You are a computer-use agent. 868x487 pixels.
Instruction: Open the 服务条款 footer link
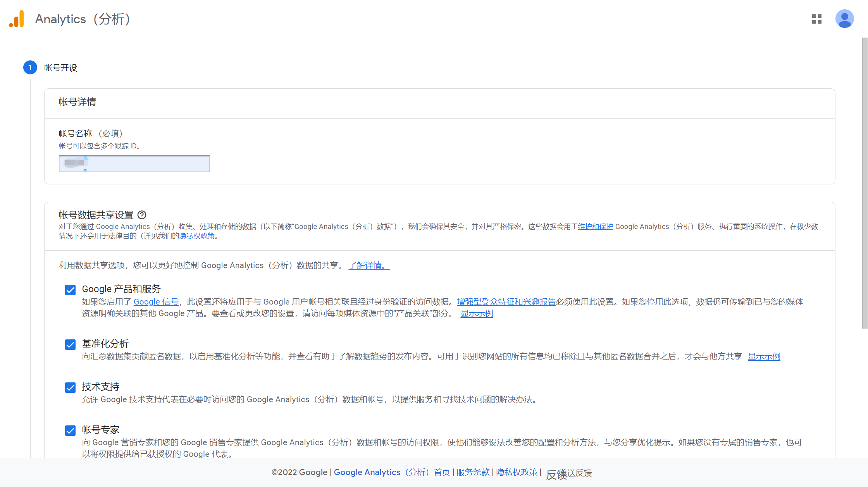tap(473, 472)
